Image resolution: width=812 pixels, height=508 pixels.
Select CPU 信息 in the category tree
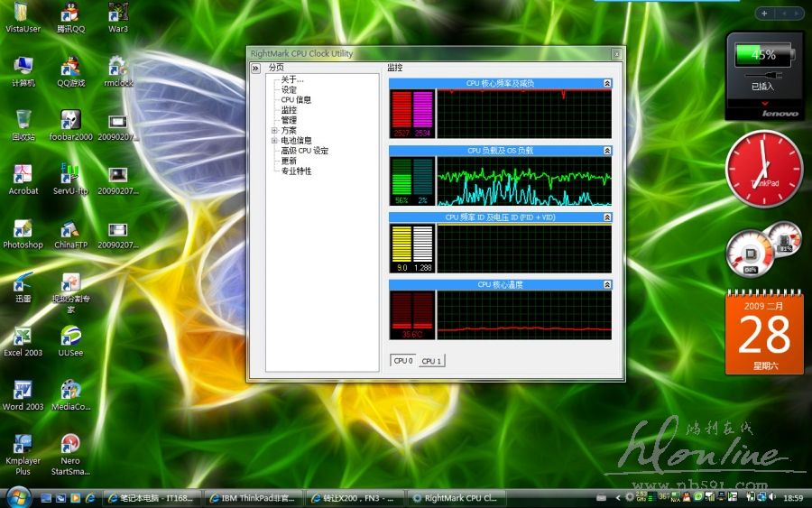(296, 100)
